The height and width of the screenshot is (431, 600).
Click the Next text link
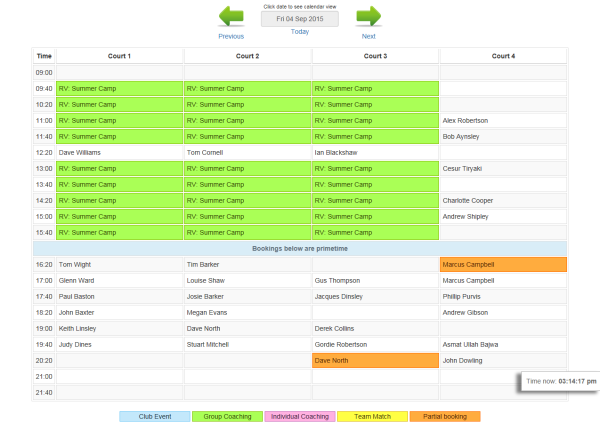pos(369,36)
